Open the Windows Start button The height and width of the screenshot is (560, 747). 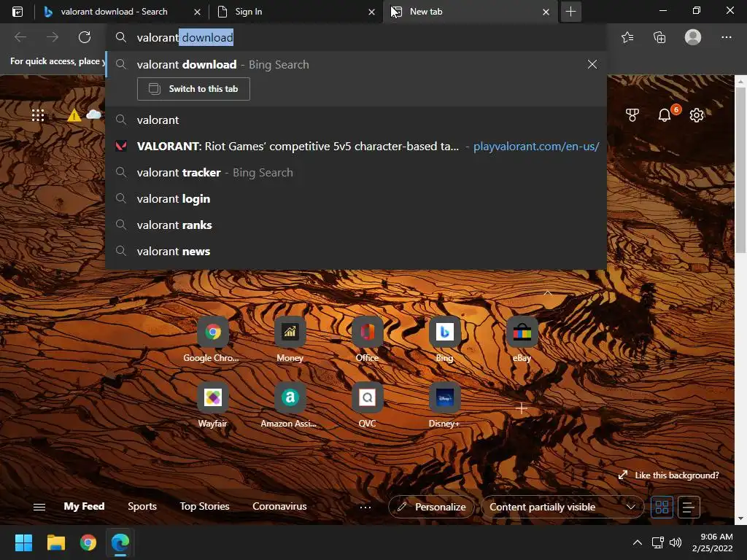pos(23,542)
